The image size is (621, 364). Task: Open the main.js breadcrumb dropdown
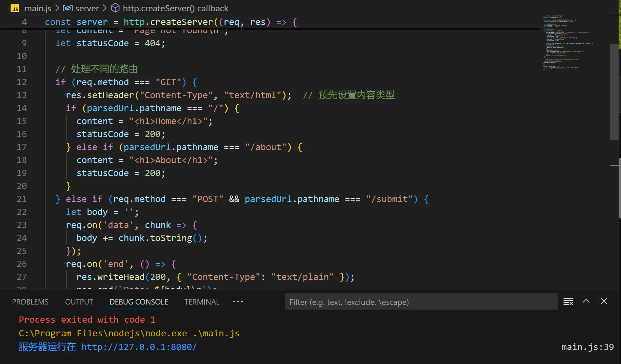(x=38, y=8)
